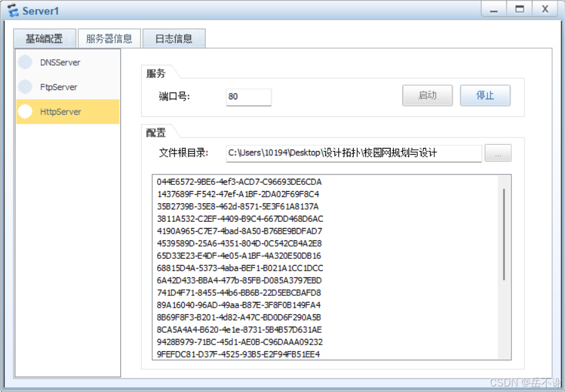
Task: Click the 文件根目录 path input field
Action: (354, 153)
